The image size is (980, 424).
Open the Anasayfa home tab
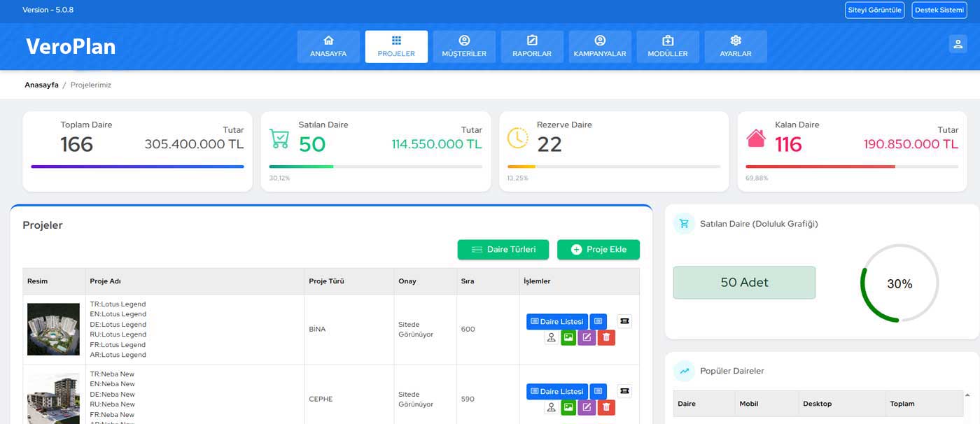(x=328, y=47)
